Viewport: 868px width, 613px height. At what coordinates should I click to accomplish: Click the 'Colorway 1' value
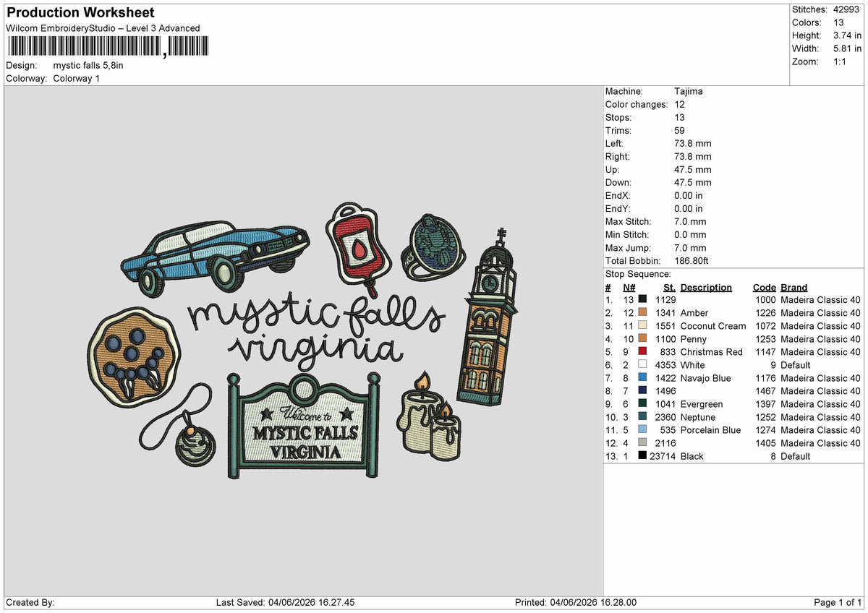pyautogui.click(x=77, y=78)
